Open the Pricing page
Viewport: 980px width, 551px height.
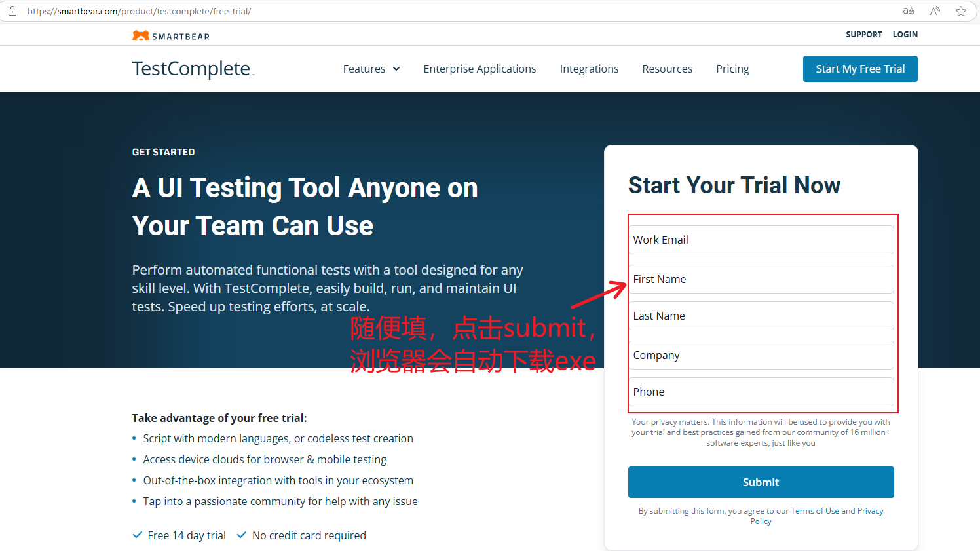click(x=732, y=69)
